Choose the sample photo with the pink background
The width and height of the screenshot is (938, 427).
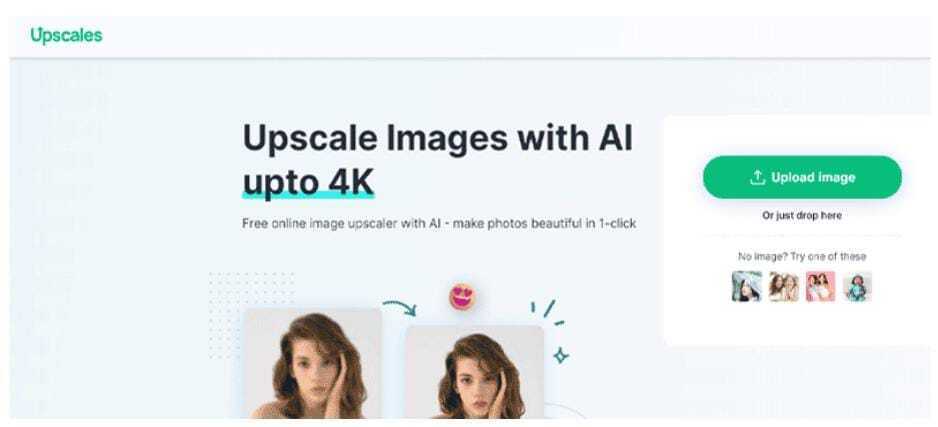coord(820,286)
